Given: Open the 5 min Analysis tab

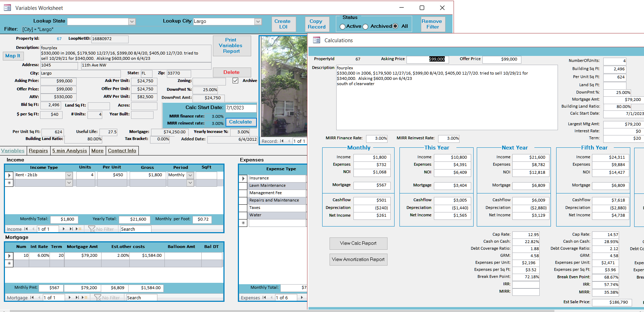Looking at the screenshot, I should click(x=70, y=151).
